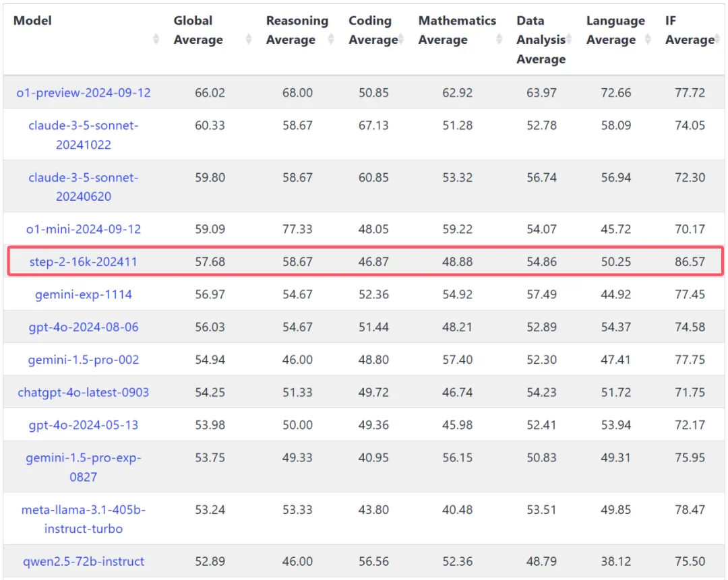
Task: Open the gemini-exp-1114 model link
Action: [x=84, y=294]
